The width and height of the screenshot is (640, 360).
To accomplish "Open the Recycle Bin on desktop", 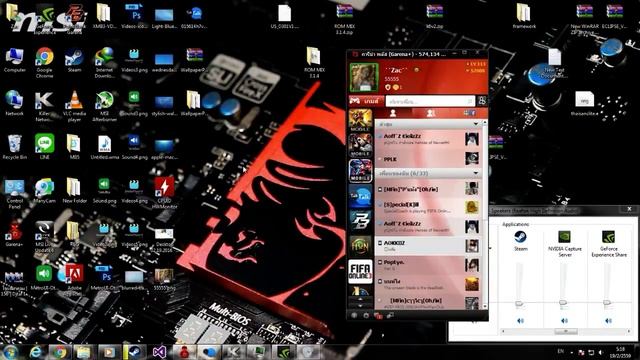I will click(x=14, y=147).
